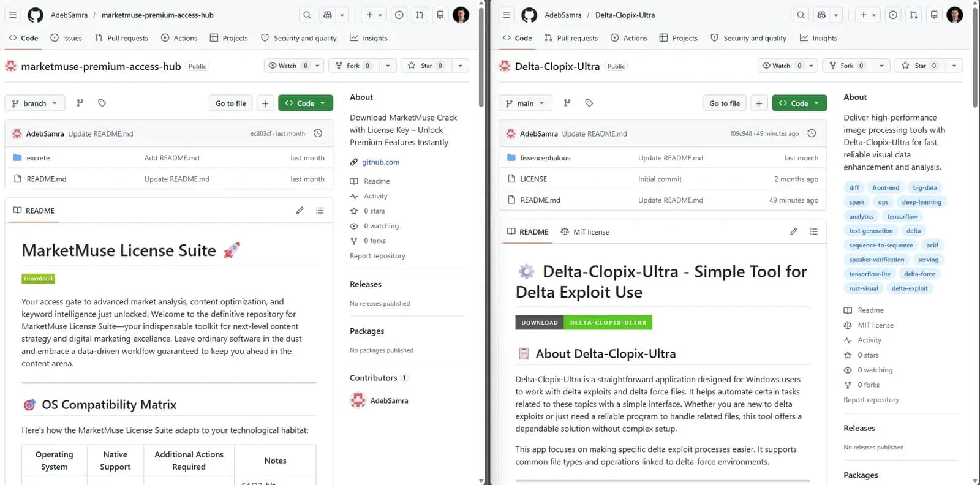Open Star lists arrow in Delta-Clopix-Ultra repo

pos(954,66)
